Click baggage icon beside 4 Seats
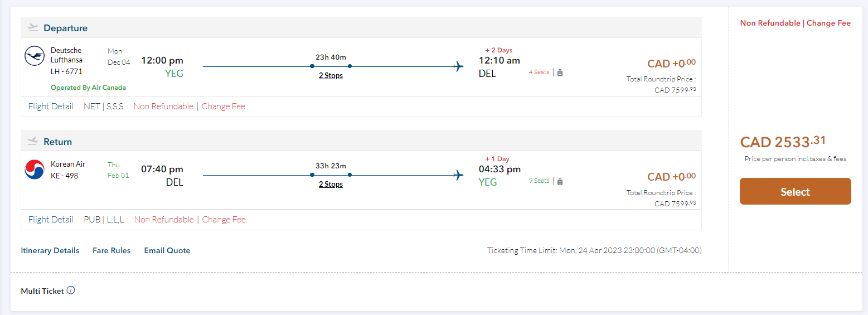Image resolution: width=868 pixels, height=315 pixels. [560, 72]
